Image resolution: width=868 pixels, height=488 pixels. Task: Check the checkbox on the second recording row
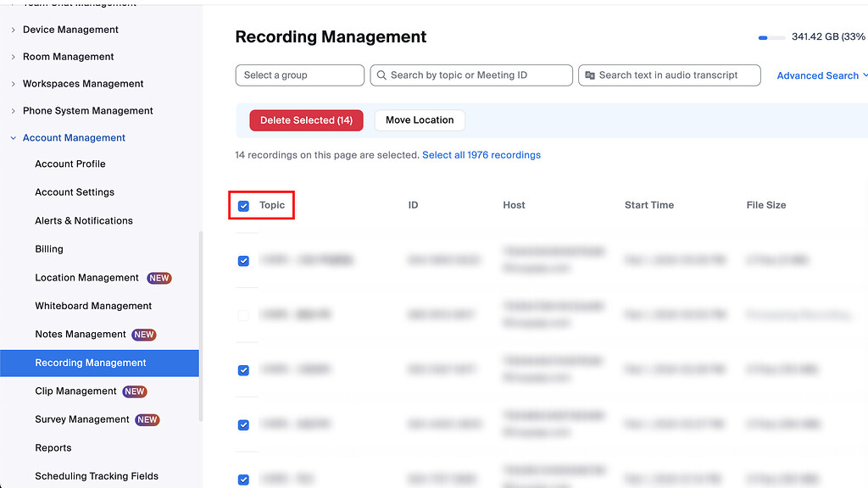click(x=243, y=315)
